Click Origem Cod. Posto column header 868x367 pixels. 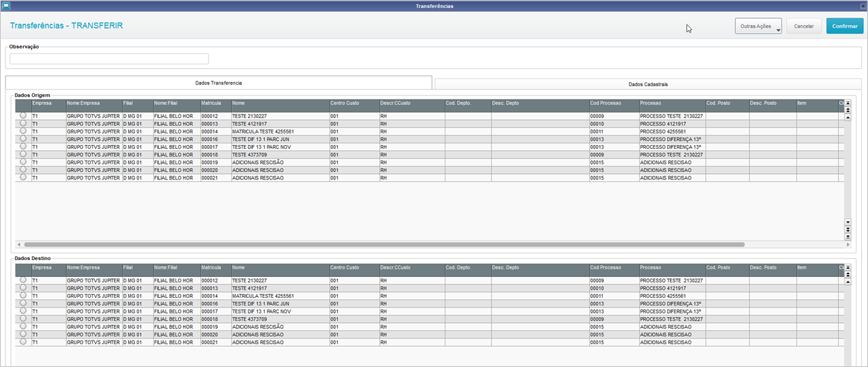(727, 106)
